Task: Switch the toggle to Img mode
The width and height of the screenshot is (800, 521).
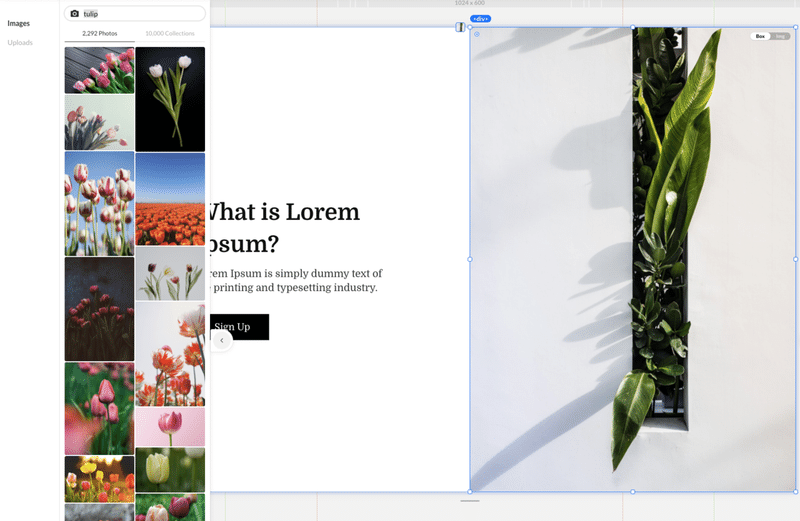Action: (x=781, y=36)
